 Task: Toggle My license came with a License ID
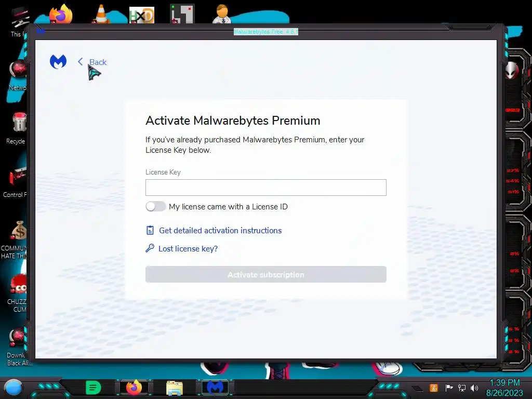click(156, 206)
